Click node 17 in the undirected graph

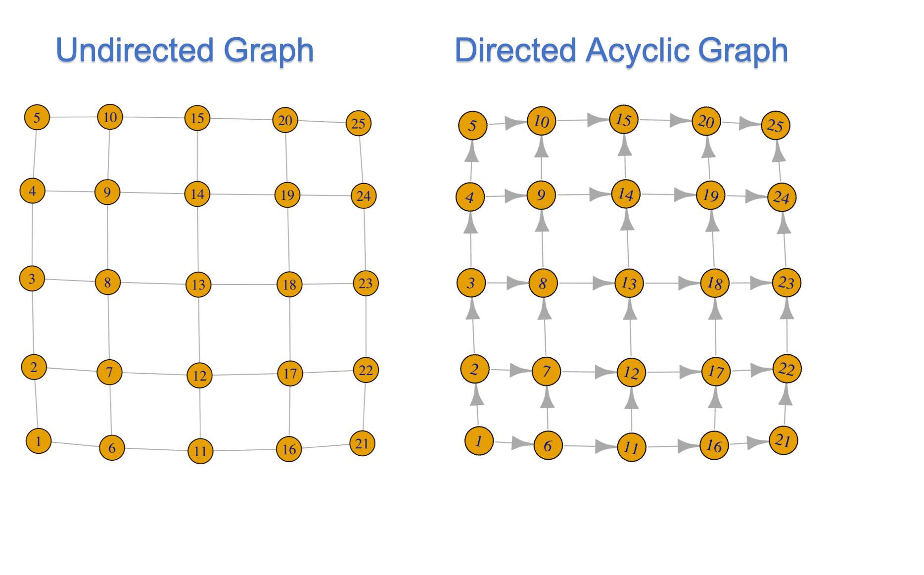(x=290, y=373)
